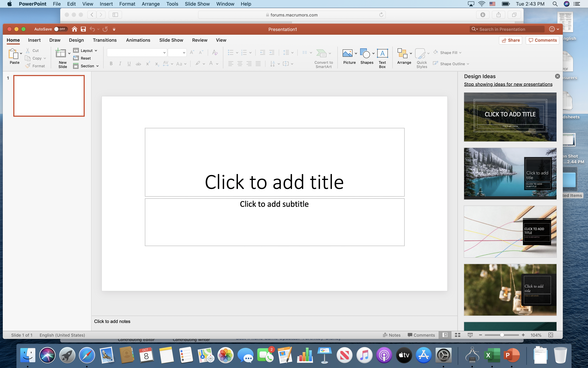Open Quick Styles
The width and height of the screenshot is (588, 368).
click(422, 58)
